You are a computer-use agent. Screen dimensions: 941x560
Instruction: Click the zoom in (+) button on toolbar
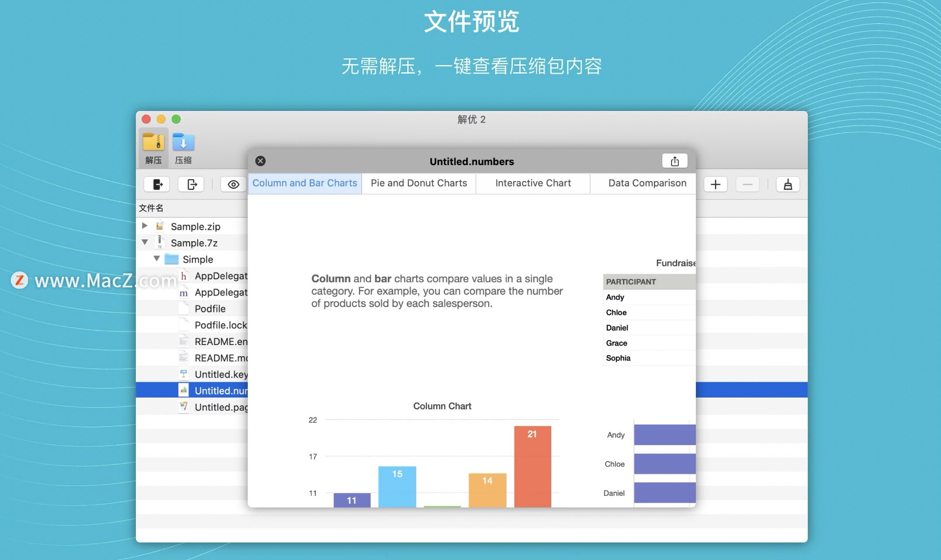pyautogui.click(x=715, y=183)
